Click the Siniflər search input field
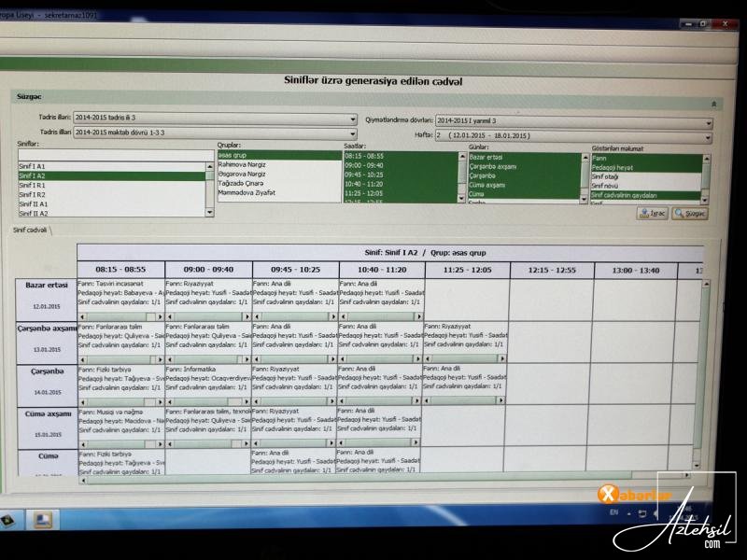The image size is (747, 560). [112, 155]
